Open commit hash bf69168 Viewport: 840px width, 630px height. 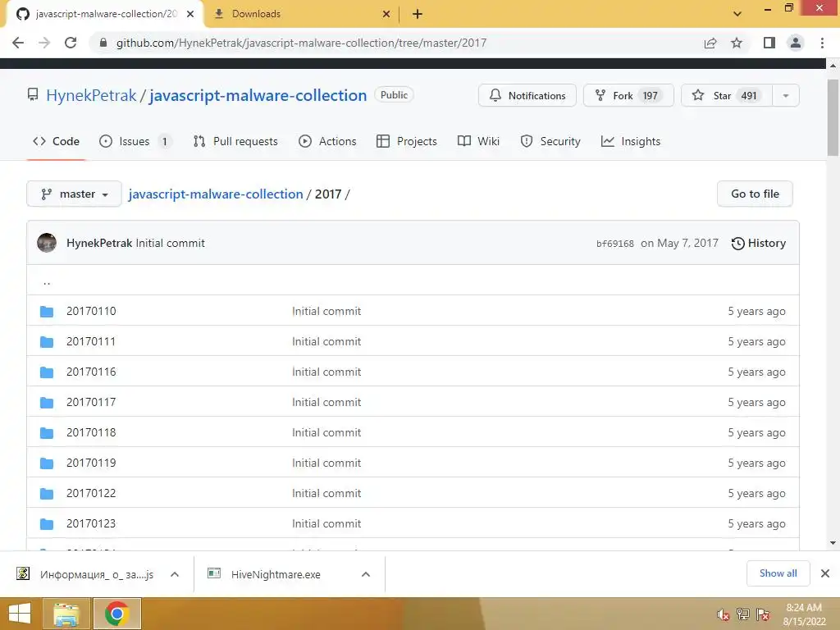615,244
